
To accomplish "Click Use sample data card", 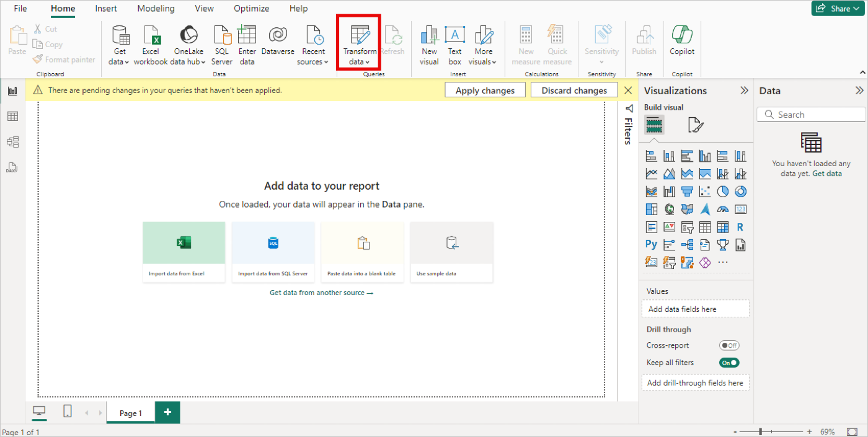I will click(452, 252).
